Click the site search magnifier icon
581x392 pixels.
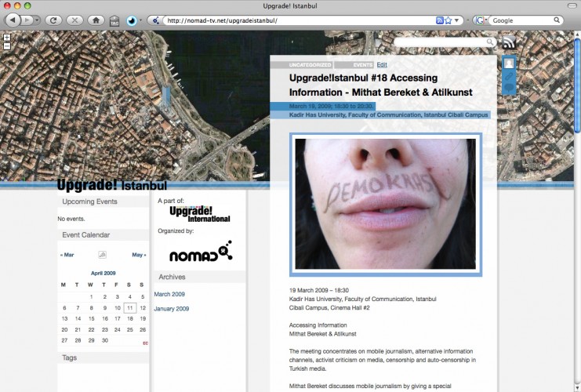[x=490, y=42]
